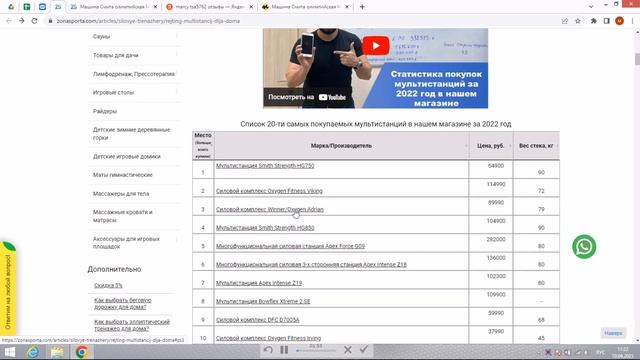The width and height of the screenshot is (640, 360).
Task: Open the Товары для дачи category
Action: [116, 55]
